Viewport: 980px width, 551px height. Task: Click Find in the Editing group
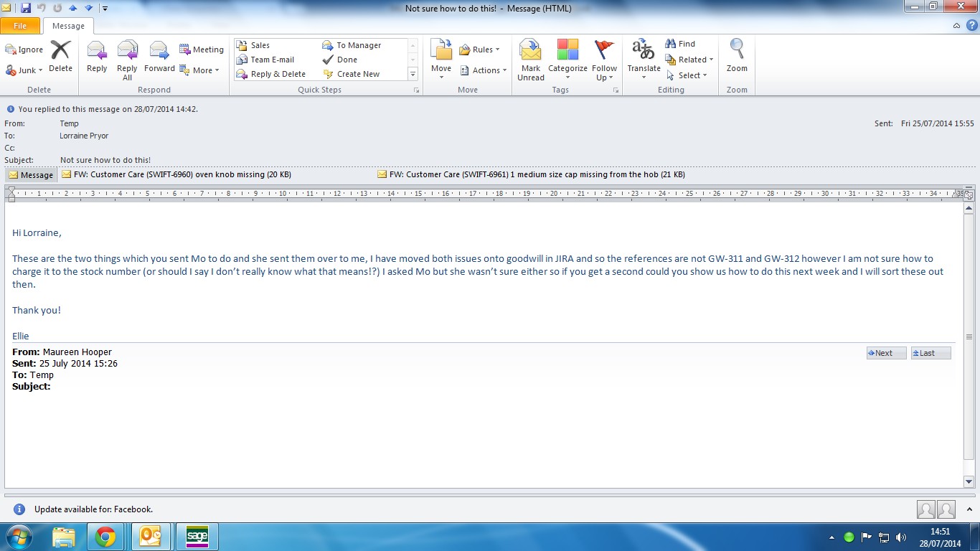coord(680,44)
